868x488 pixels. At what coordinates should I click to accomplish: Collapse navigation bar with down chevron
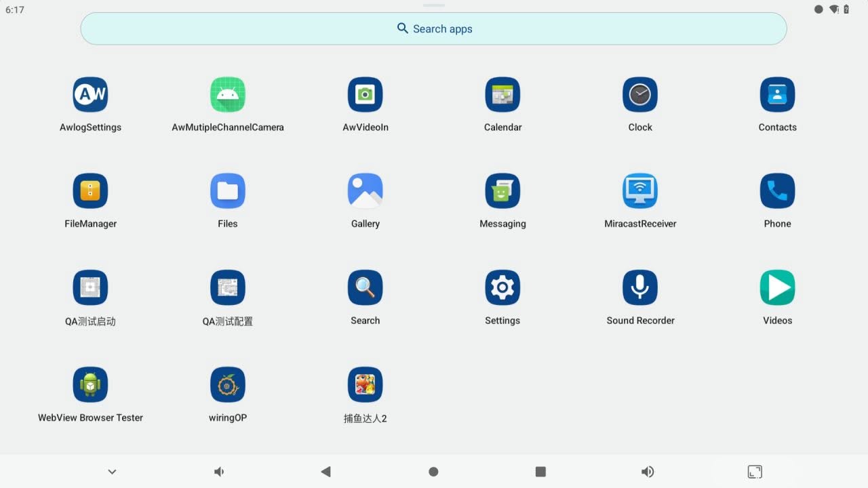pos(113,472)
